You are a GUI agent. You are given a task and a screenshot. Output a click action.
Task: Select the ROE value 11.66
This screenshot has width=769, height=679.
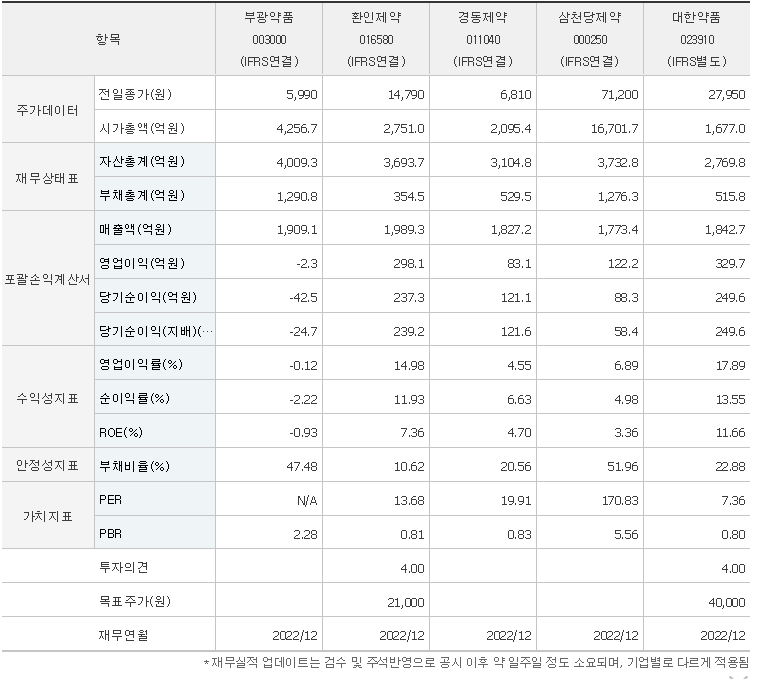coord(731,433)
